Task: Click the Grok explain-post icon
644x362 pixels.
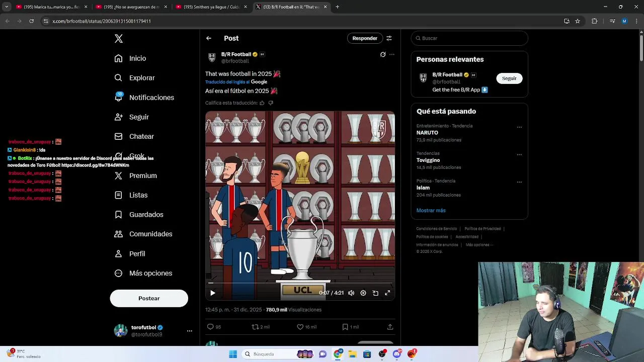Action: (x=383, y=54)
